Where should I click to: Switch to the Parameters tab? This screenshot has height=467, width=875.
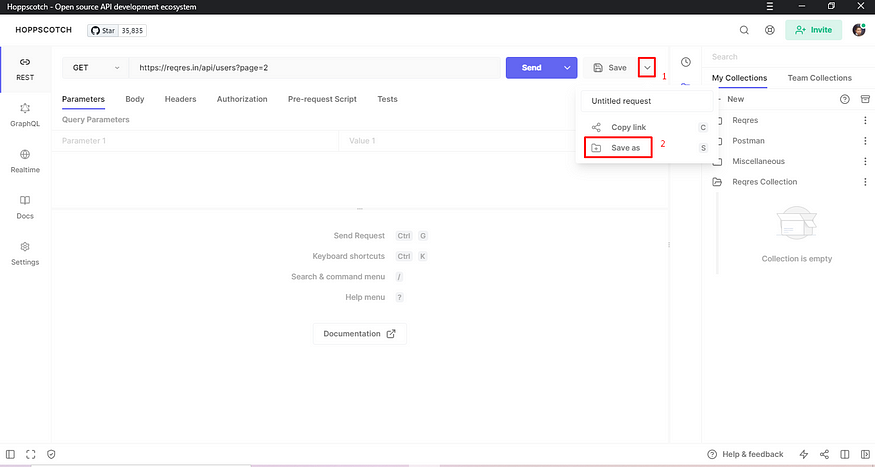click(x=83, y=99)
